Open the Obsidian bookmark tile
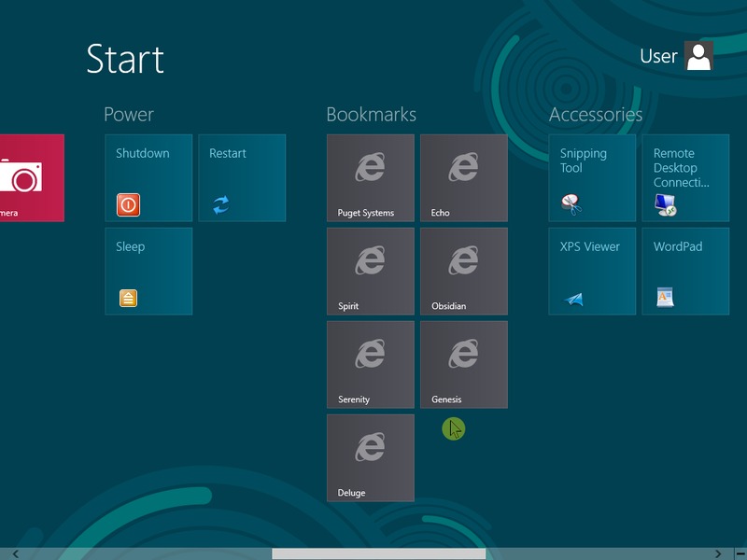This screenshot has width=747, height=560. (x=464, y=271)
